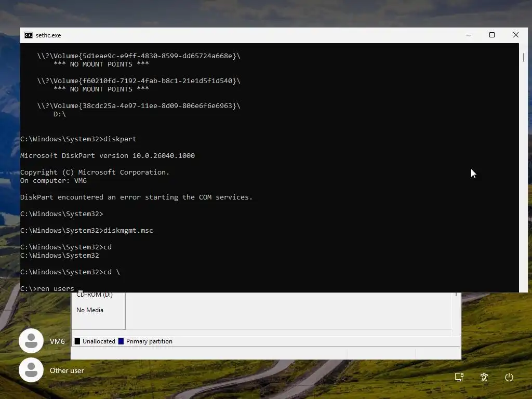Click the Volume{38cdc25a...} line
This screenshot has height=399, width=532.
coord(139,106)
